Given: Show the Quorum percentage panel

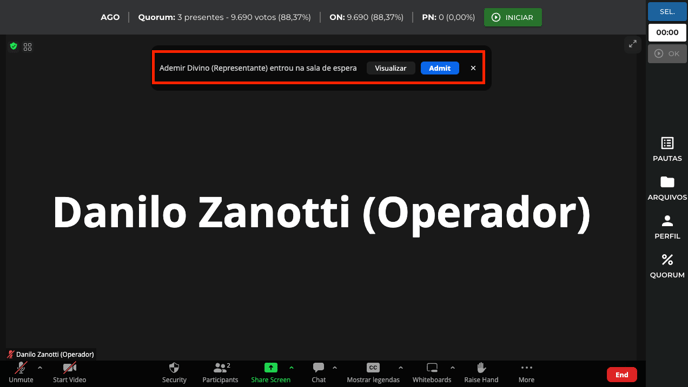Looking at the screenshot, I should (x=667, y=266).
